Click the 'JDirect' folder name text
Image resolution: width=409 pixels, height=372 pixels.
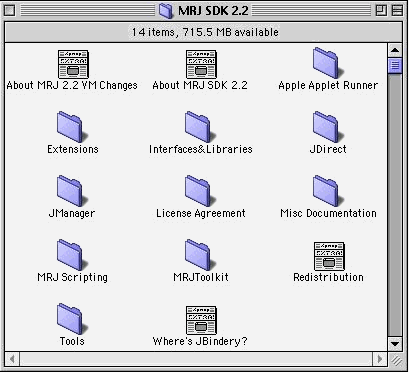(x=328, y=149)
